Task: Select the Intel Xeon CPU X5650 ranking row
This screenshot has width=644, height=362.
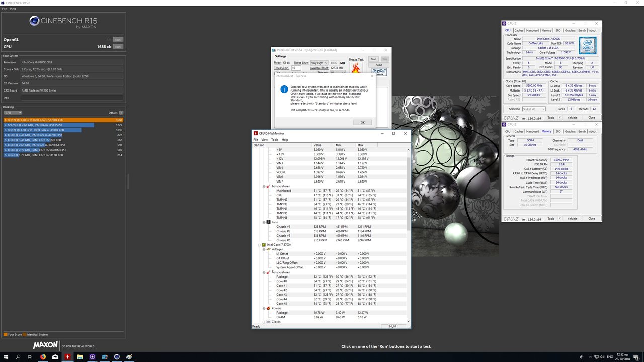Action: [63, 125]
